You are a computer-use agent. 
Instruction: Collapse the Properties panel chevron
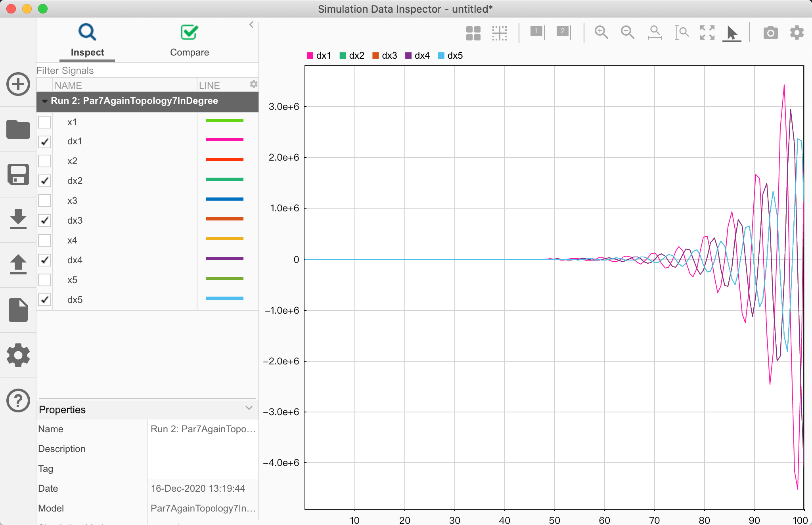click(x=249, y=408)
